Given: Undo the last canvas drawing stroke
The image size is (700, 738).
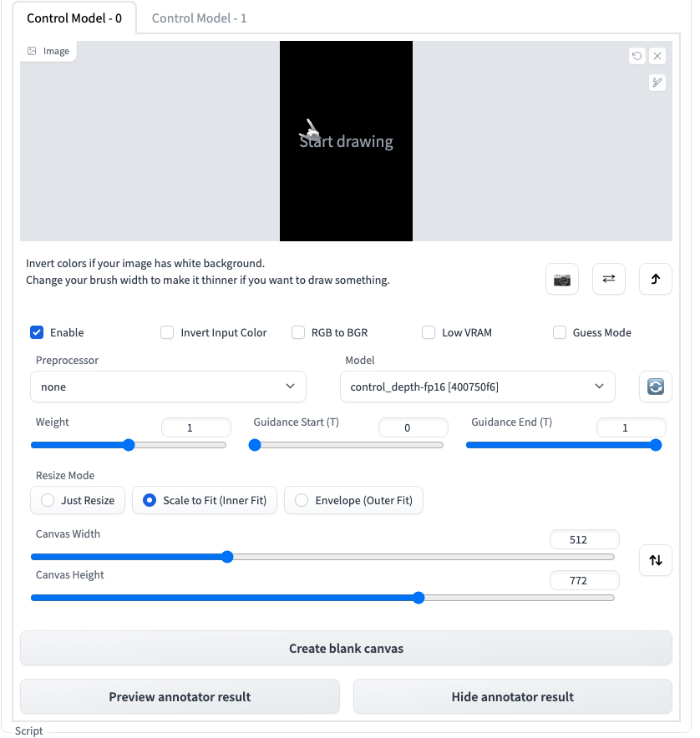Looking at the screenshot, I should point(637,56).
